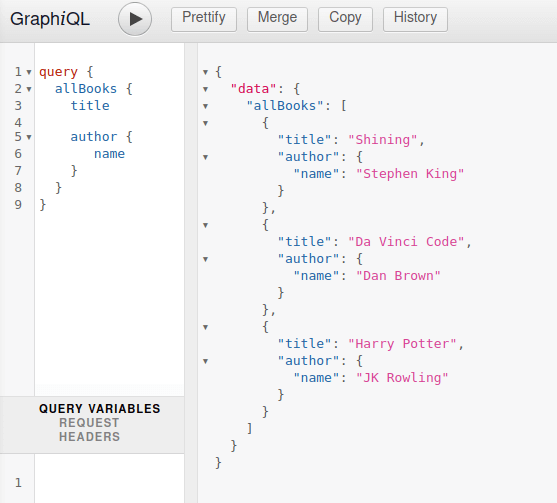Click inside the variables editor on line 1
This screenshot has height=503, width=557.
click(x=109, y=482)
